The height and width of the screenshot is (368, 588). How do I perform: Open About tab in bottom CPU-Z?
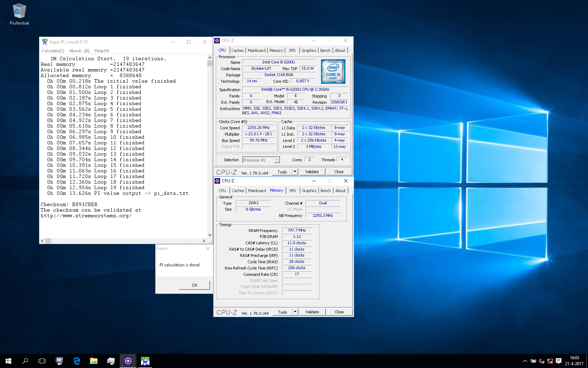pyautogui.click(x=341, y=191)
